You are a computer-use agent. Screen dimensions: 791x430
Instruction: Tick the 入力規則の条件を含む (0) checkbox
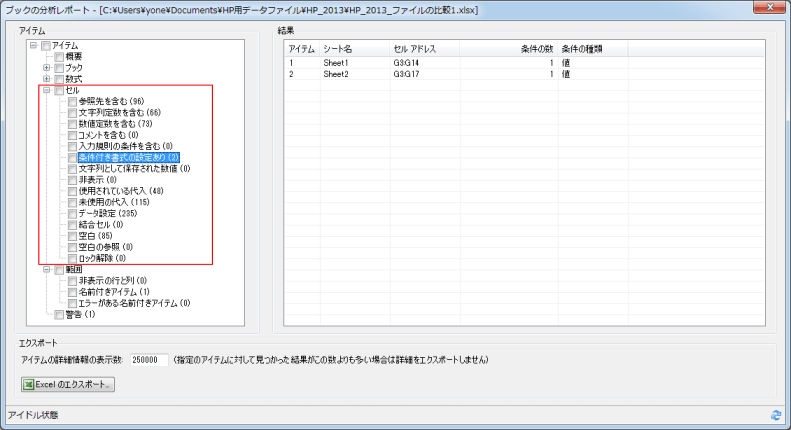pos(72,147)
